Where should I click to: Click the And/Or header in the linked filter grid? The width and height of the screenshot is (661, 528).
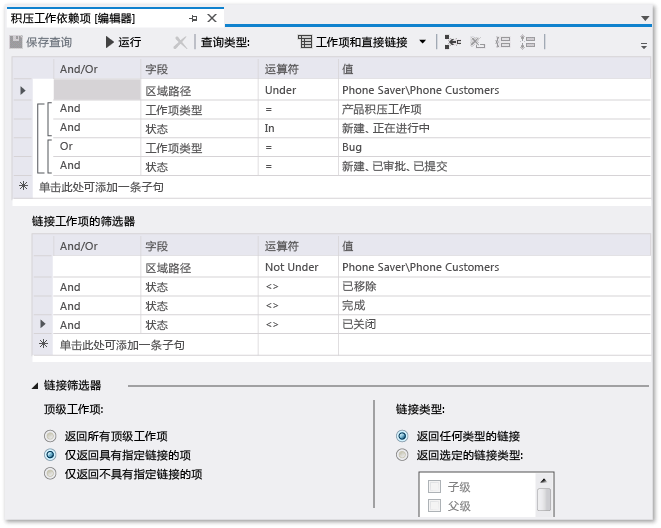tap(97, 246)
